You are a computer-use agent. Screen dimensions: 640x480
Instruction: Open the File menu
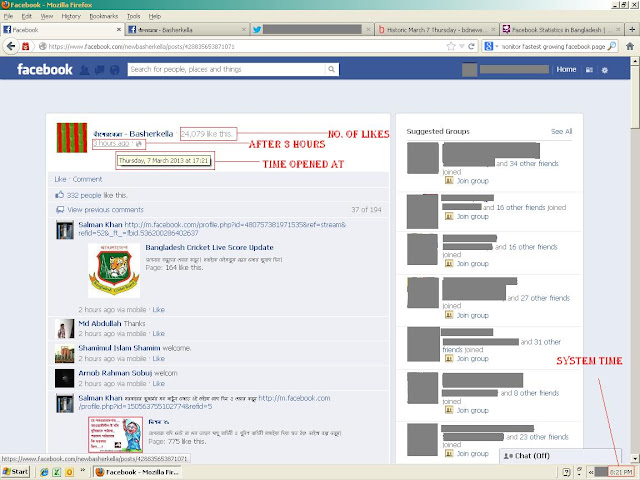coord(8,16)
